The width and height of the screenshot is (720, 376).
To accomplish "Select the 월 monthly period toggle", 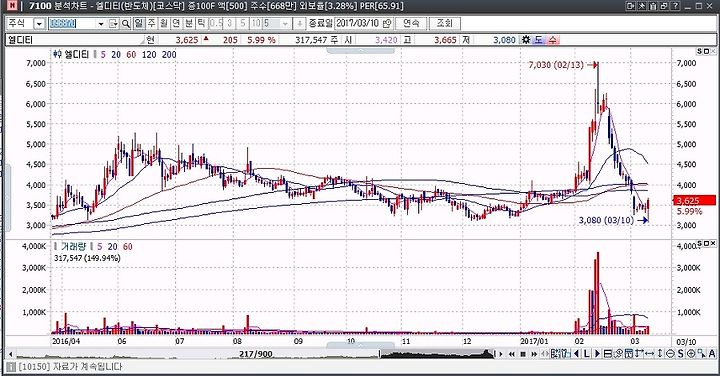I will tap(164, 23).
